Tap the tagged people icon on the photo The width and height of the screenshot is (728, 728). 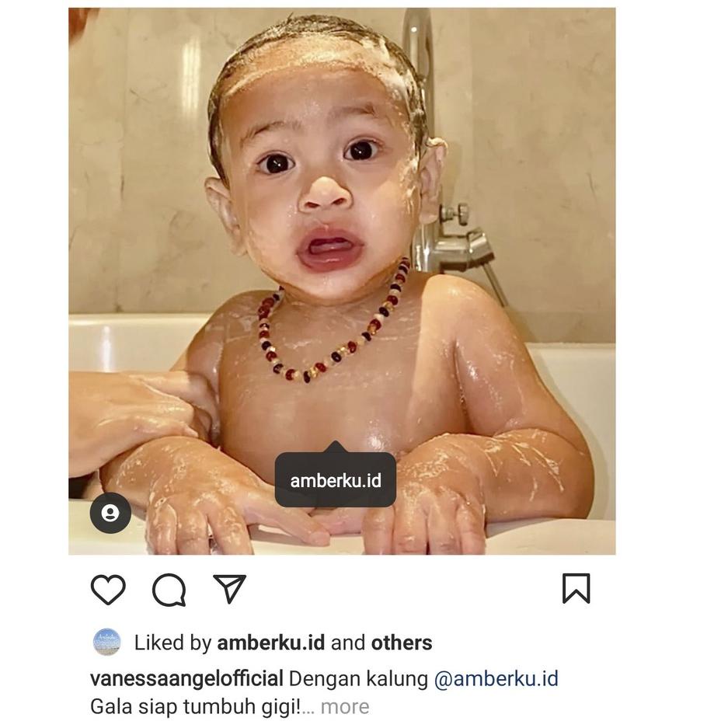coord(110,513)
